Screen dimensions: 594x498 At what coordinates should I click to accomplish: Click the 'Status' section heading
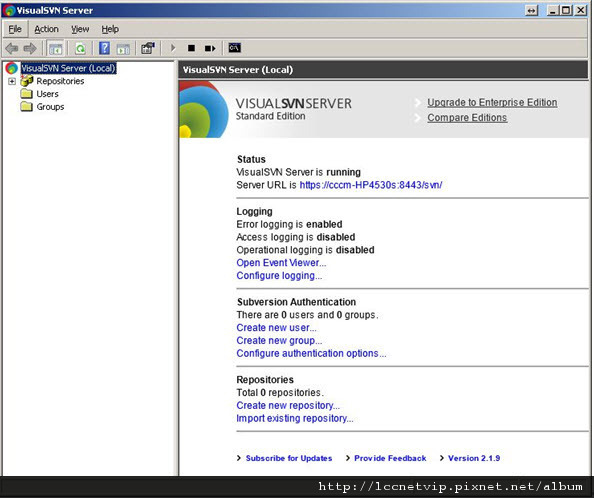[251, 159]
